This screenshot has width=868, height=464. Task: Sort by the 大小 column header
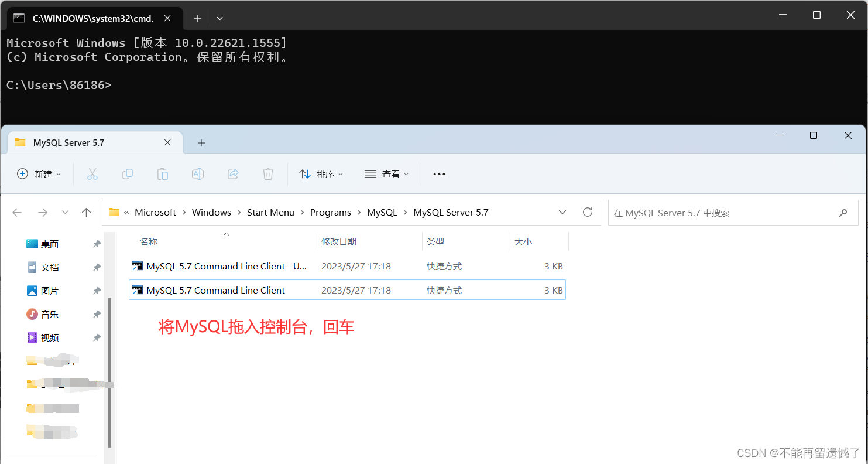click(x=523, y=241)
